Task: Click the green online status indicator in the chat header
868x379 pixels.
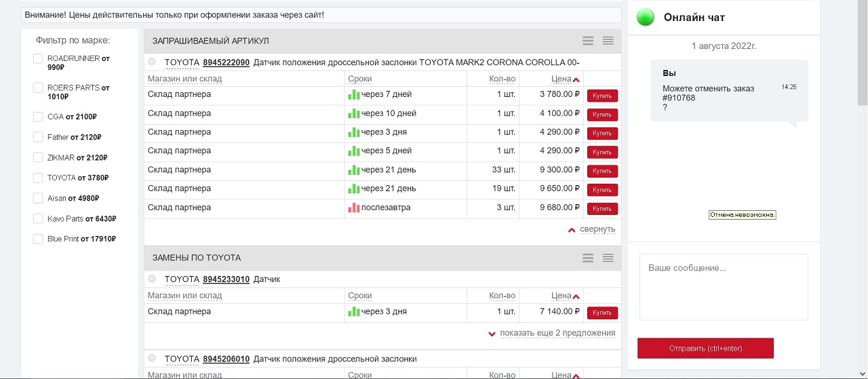Action: [x=646, y=18]
